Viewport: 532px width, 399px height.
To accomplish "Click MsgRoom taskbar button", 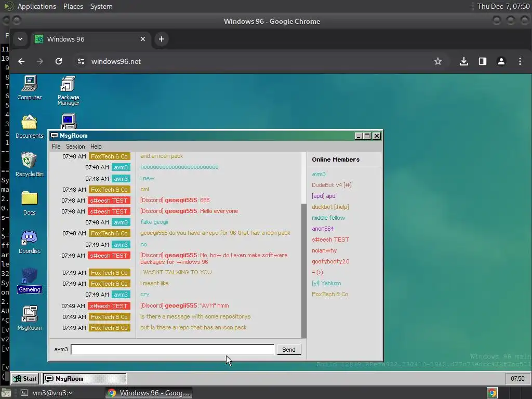I will click(x=85, y=379).
